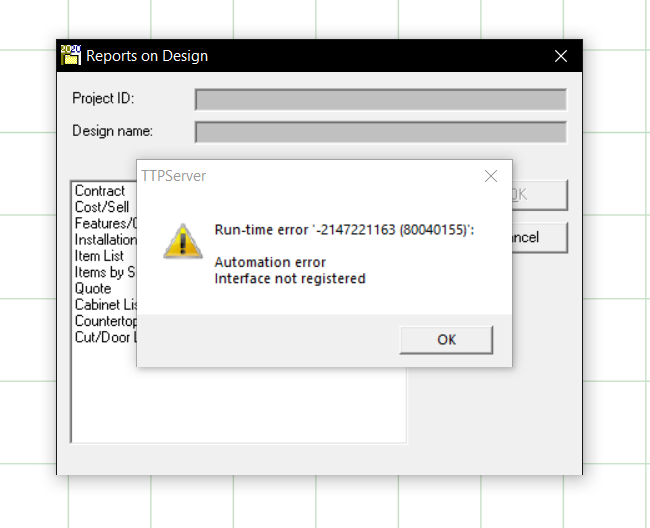
Task: Select Contract in the reports list
Action: [x=100, y=191]
